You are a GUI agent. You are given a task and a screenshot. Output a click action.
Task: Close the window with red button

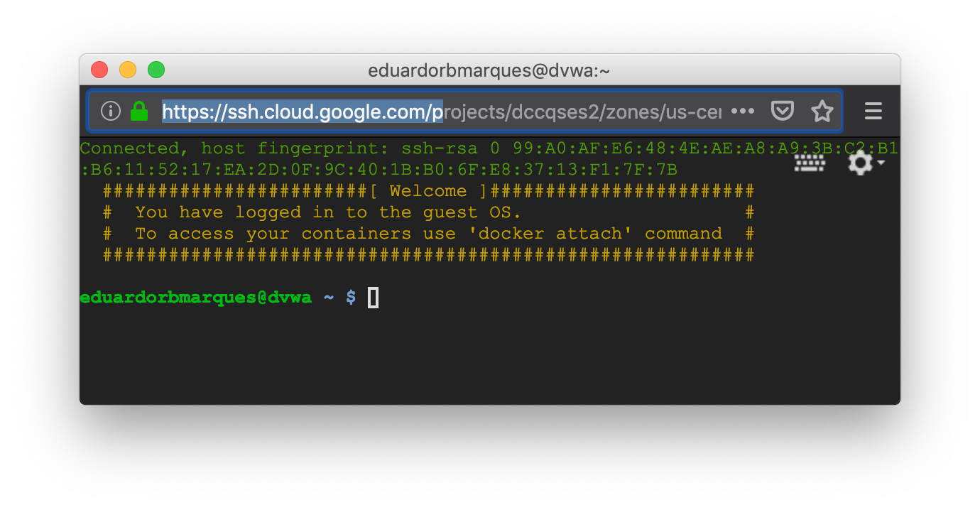pyautogui.click(x=99, y=70)
